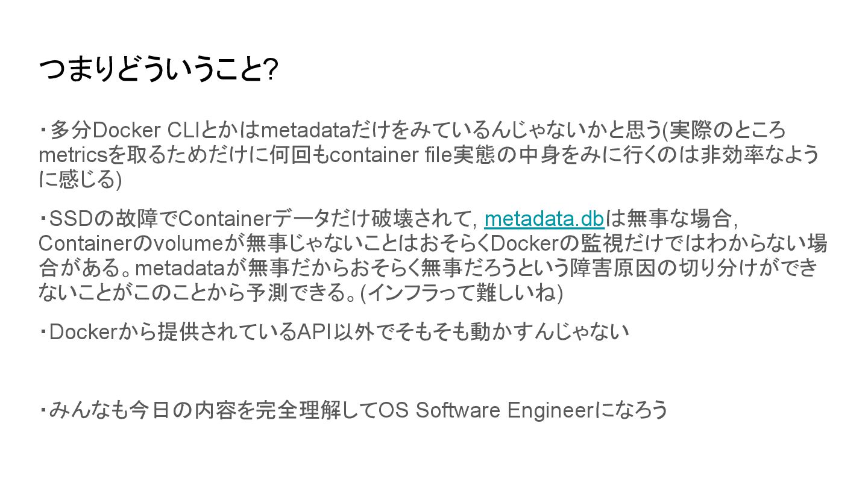Click the bullet marker before 多分Docker CLI
Image resolution: width=868 pixels, height=488 pixels.
(44, 130)
